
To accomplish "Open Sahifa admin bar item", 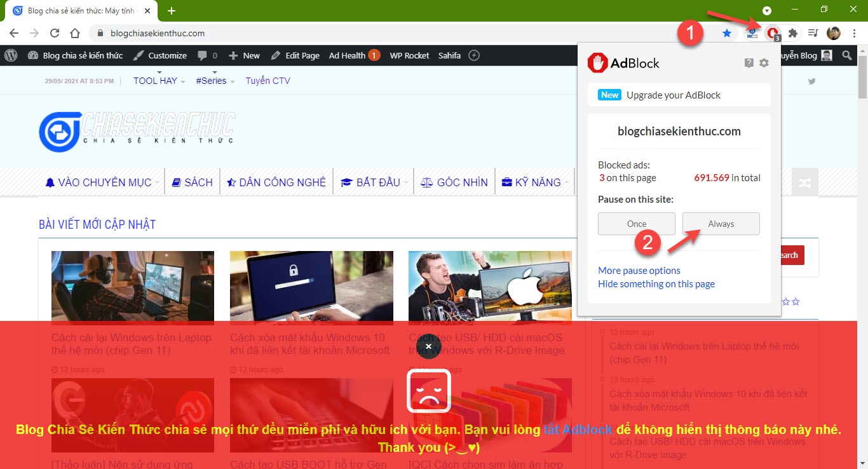I will click(449, 55).
